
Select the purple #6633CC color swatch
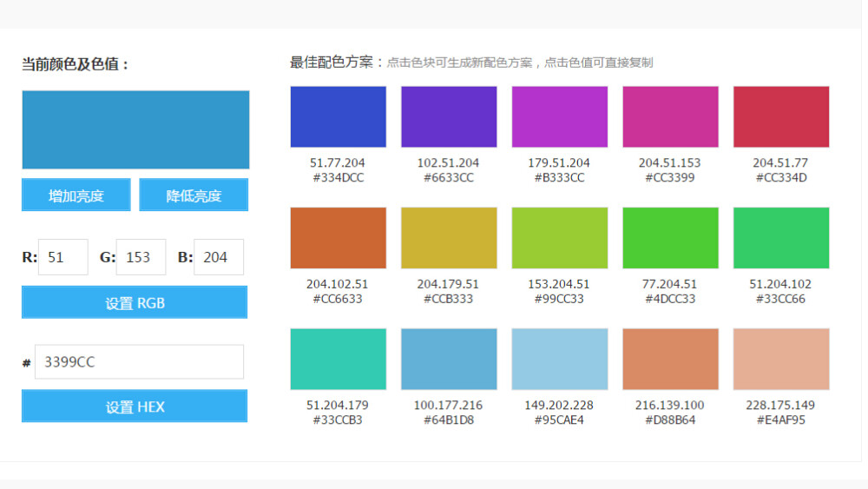pyautogui.click(x=449, y=116)
